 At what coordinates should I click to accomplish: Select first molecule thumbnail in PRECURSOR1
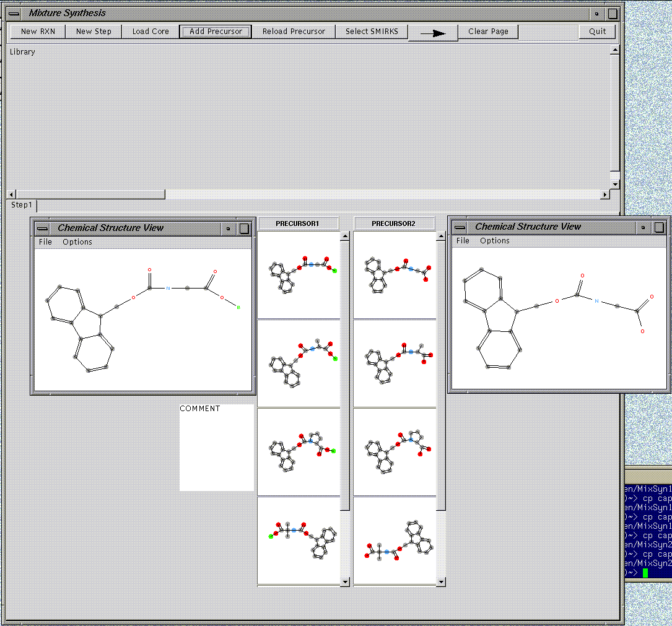tap(299, 275)
